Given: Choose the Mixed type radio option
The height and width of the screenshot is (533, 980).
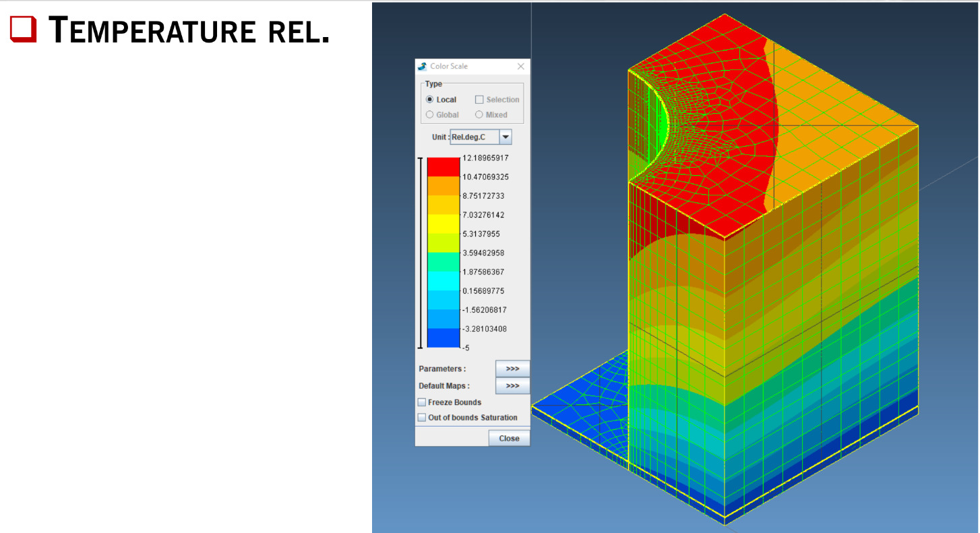Looking at the screenshot, I should click(479, 115).
